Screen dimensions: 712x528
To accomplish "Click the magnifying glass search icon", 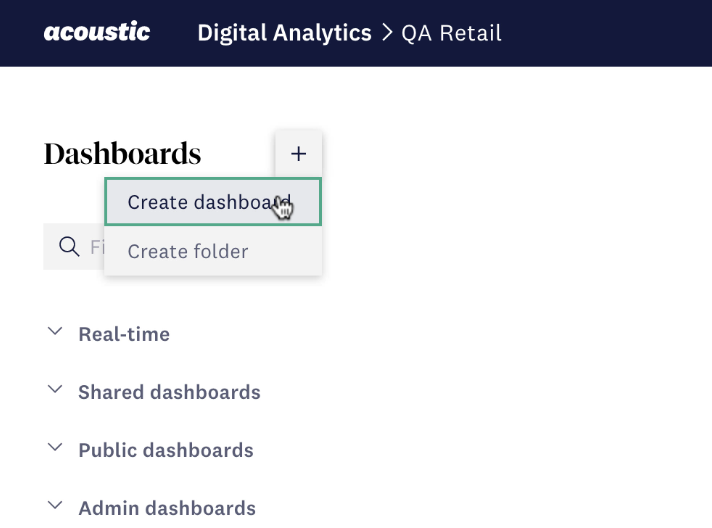I will (69, 247).
